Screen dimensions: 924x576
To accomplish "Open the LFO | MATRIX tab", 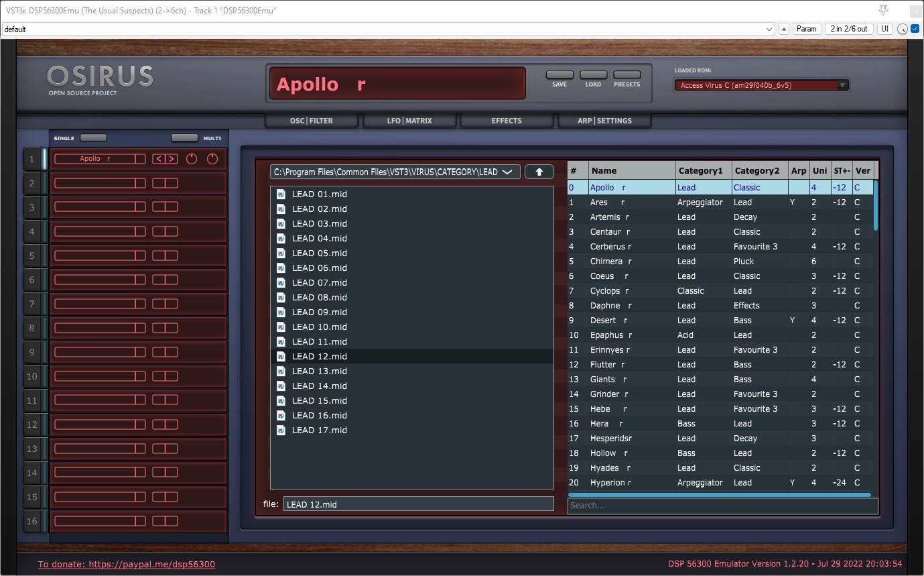I will point(409,121).
